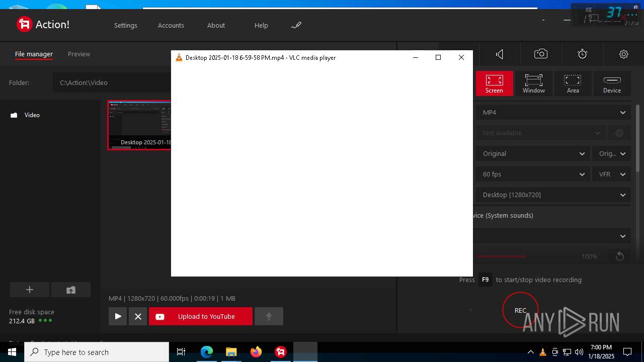Open the folder upload icon button
This screenshot has width=644, height=362.
pyautogui.click(x=71, y=290)
